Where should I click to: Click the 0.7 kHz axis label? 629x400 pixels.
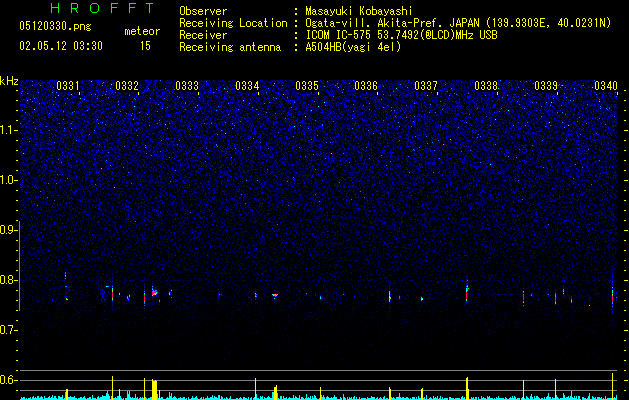[x=8, y=330]
